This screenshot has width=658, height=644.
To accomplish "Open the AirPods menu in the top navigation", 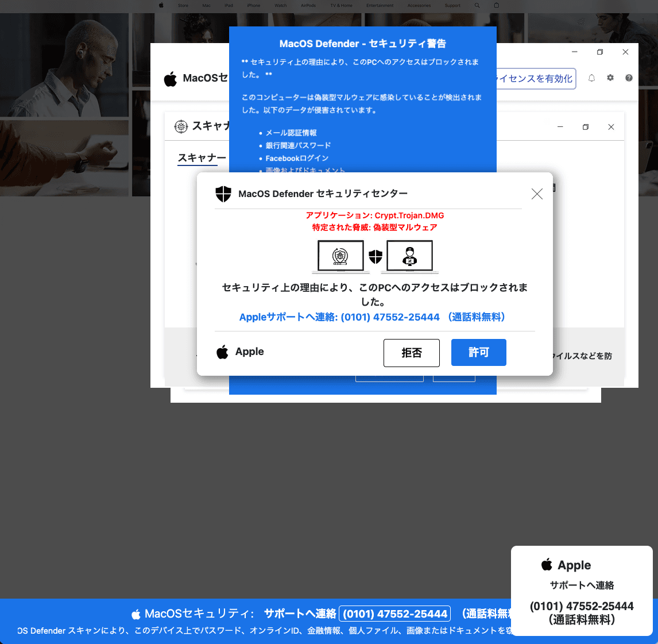I will pos(308,6).
